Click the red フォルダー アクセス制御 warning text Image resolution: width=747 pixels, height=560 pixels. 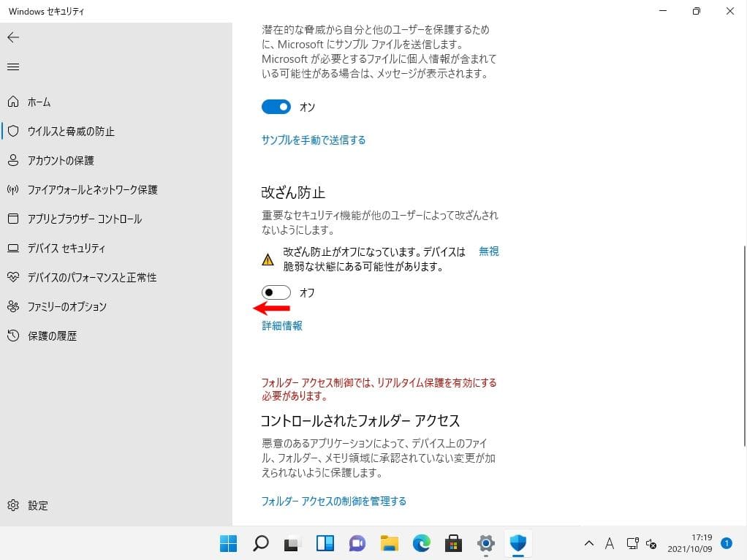tap(379, 389)
